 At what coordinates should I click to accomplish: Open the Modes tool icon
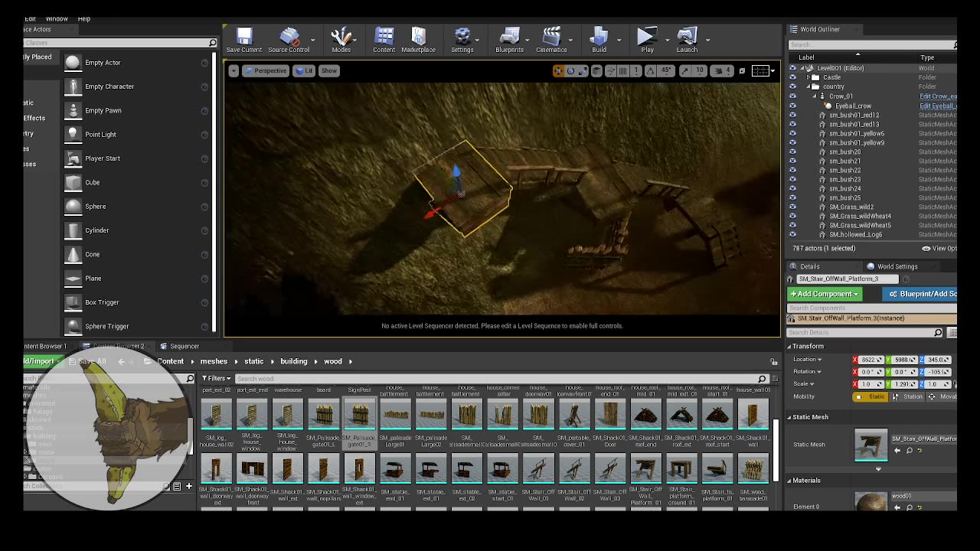pos(341,40)
